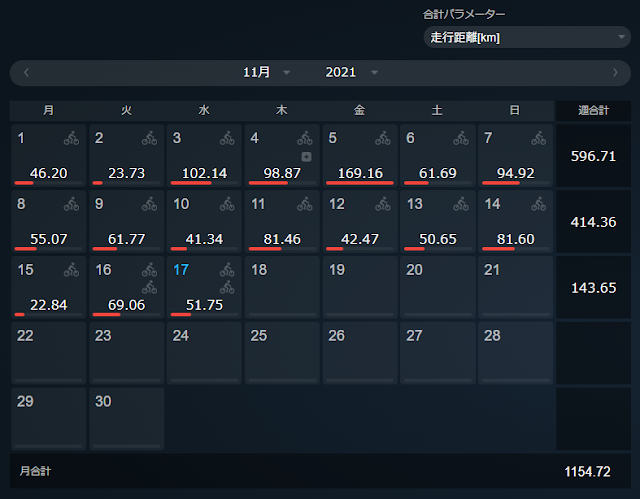Click the cycling icon on day 5

coord(383,138)
